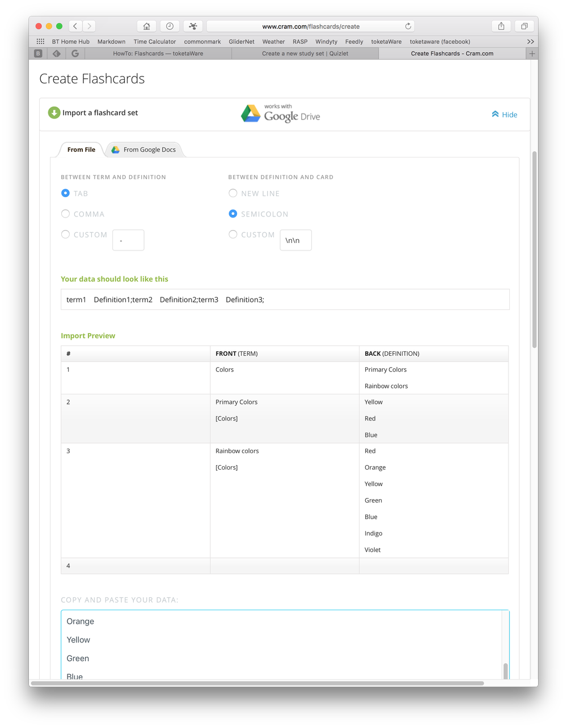Select SEMICOLON card separator radio
Screen dimensions: 567x728
click(x=232, y=214)
